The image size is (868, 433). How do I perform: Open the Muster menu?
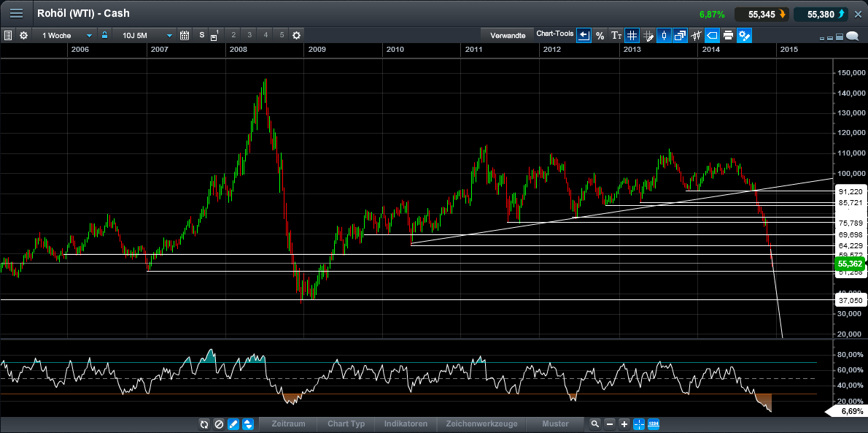point(555,424)
